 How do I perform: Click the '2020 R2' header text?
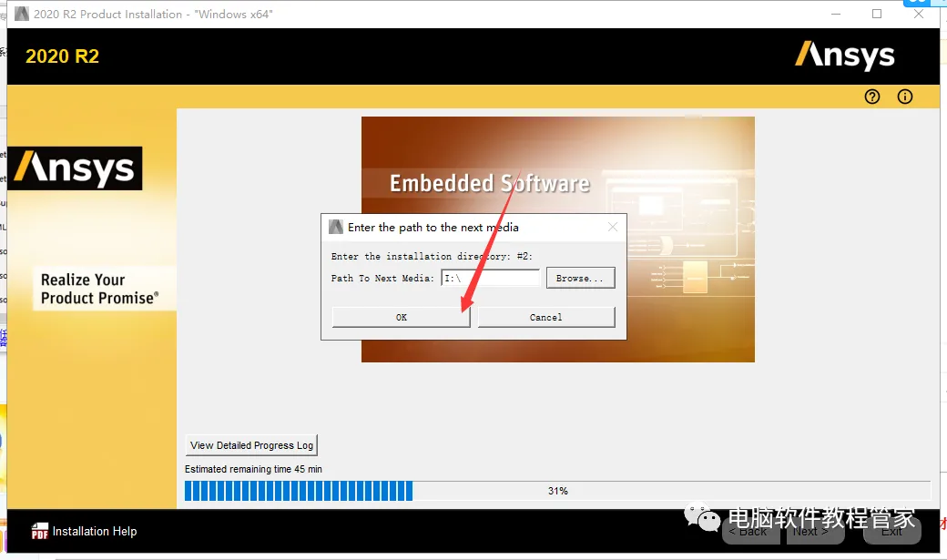(x=62, y=56)
